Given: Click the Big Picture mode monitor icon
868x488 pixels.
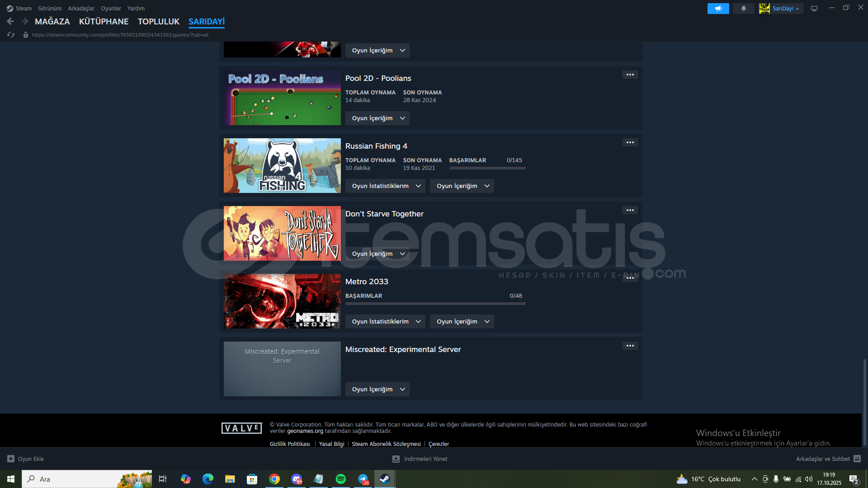Looking at the screenshot, I should (814, 9).
